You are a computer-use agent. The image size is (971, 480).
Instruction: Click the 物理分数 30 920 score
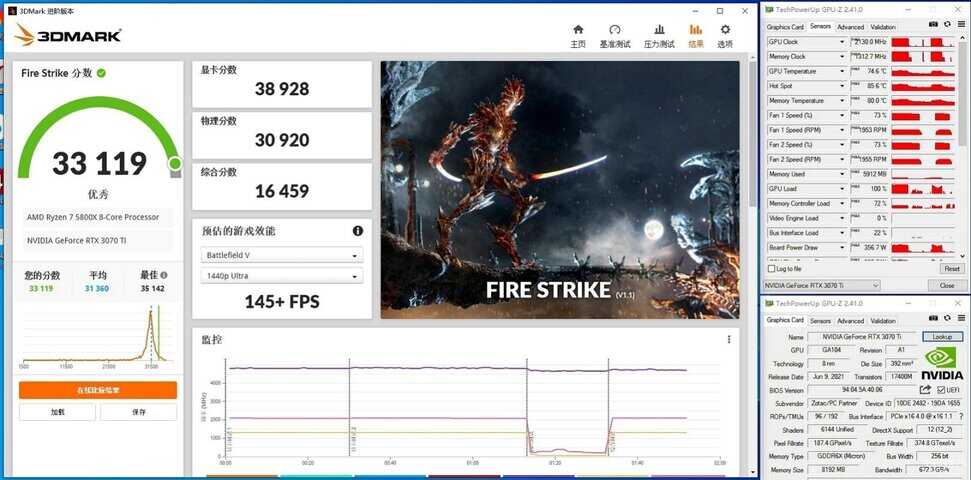tap(282, 140)
